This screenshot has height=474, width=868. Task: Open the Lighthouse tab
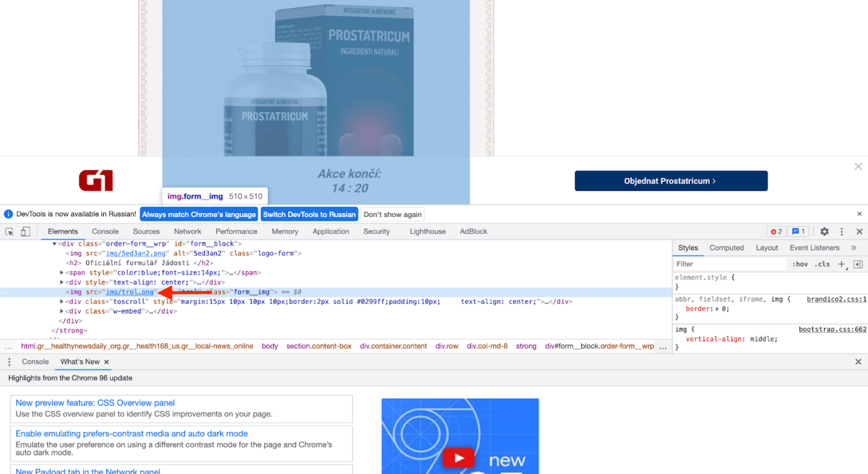tap(428, 231)
